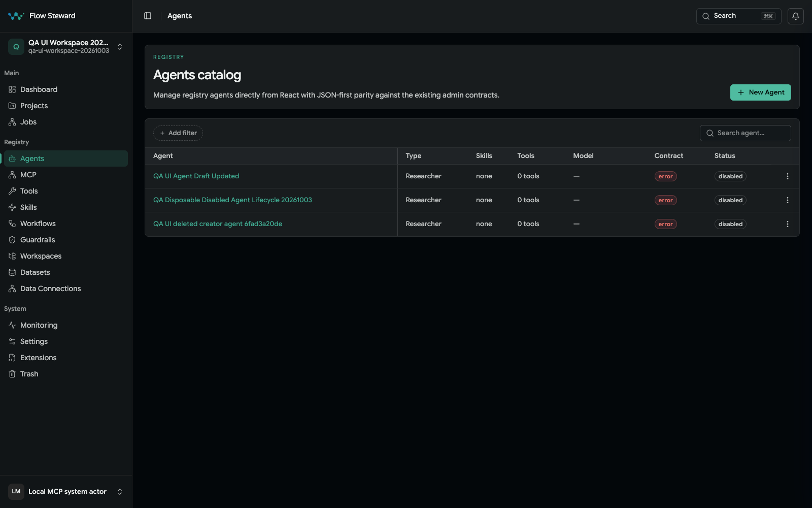
Task: Open Jobs in sidebar
Action: (66, 122)
